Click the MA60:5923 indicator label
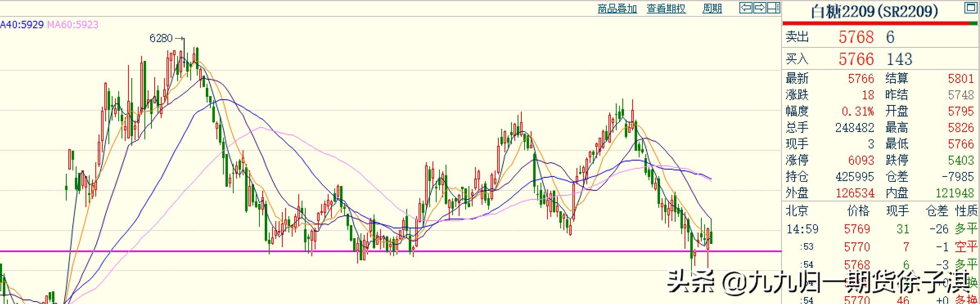This screenshot has width=980, height=304. click(73, 25)
